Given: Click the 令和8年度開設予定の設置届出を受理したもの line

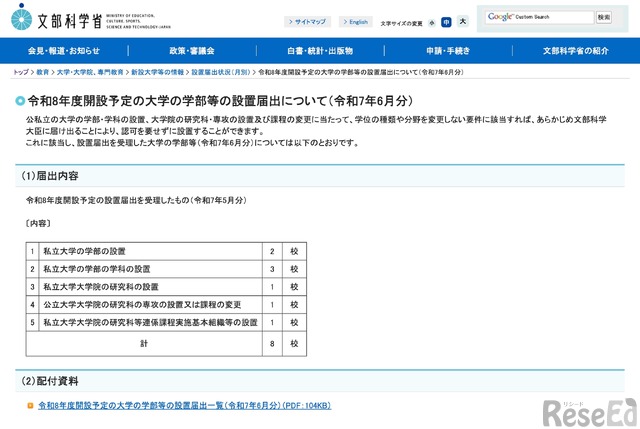Looking at the screenshot, I should (x=136, y=200).
